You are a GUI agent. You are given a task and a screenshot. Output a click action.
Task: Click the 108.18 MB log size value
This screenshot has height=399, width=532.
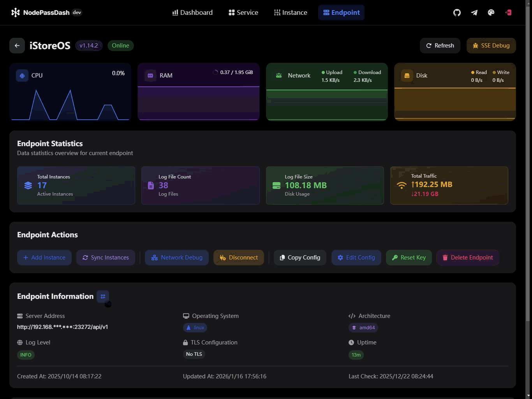(x=306, y=185)
